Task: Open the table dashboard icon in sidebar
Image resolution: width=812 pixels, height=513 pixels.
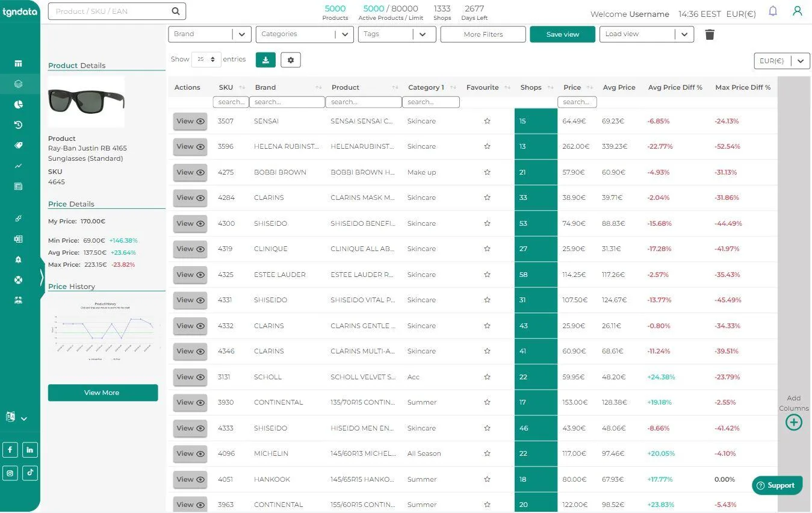Action: tap(18, 63)
